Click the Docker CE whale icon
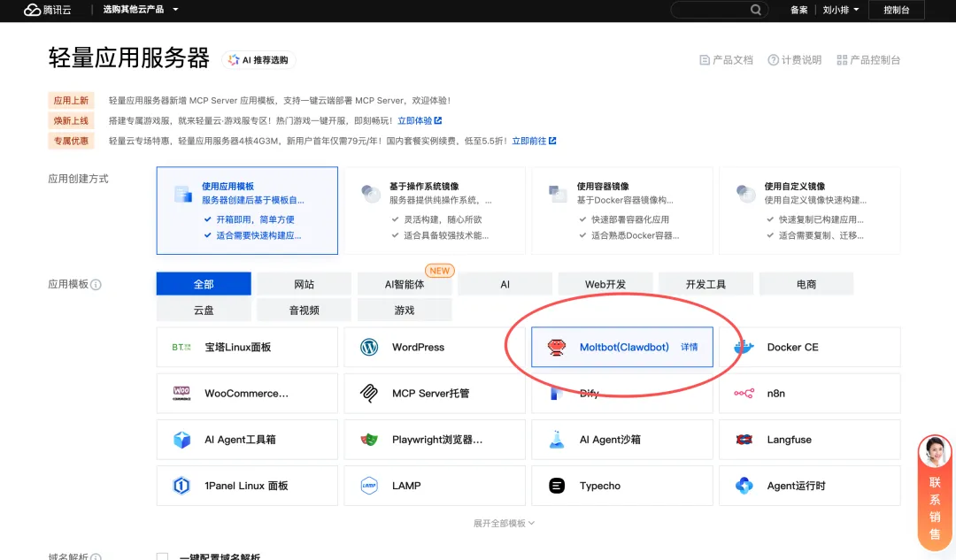 [745, 347]
